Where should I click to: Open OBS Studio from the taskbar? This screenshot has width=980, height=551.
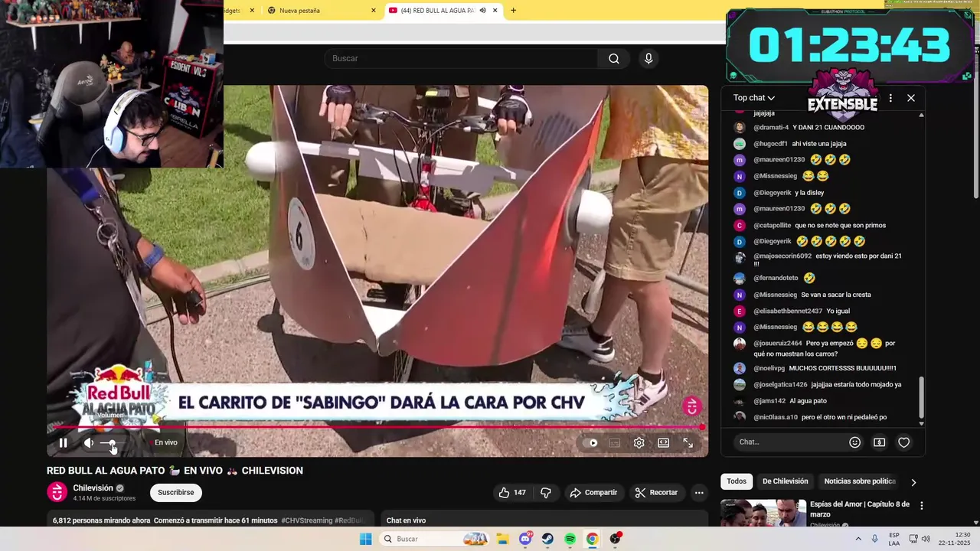tap(615, 539)
